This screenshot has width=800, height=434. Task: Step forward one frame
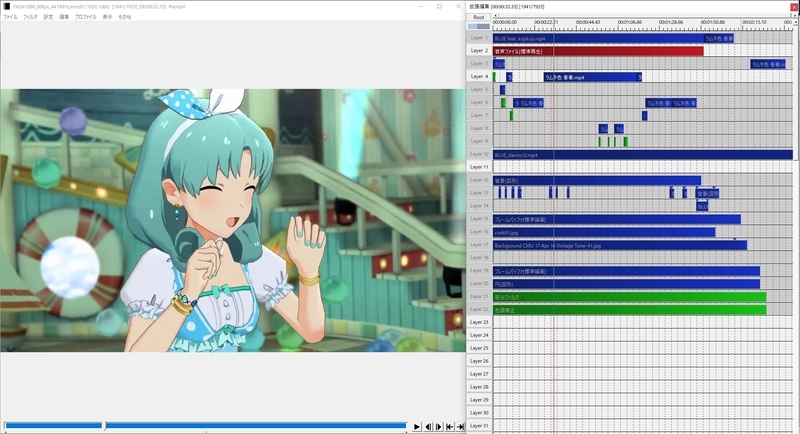tap(438, 426)
